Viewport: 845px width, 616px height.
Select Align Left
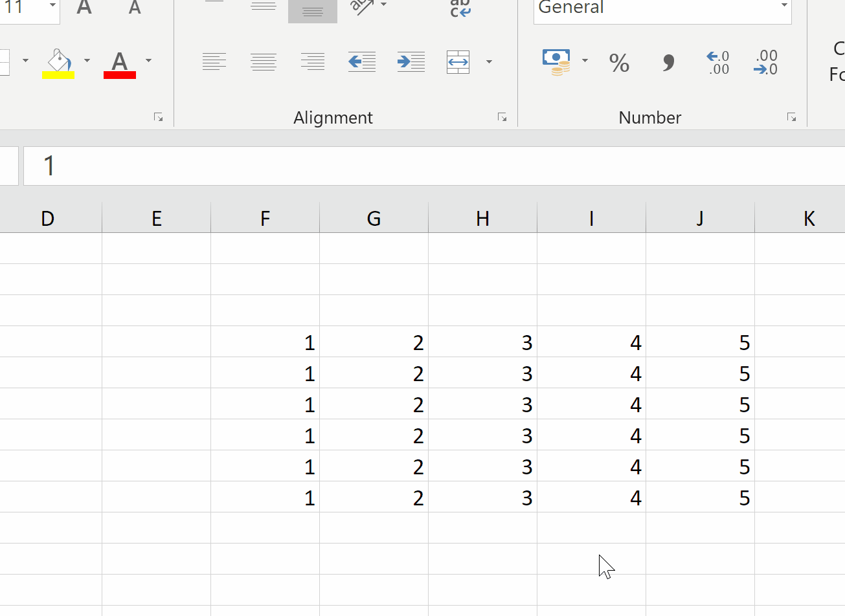214,61
